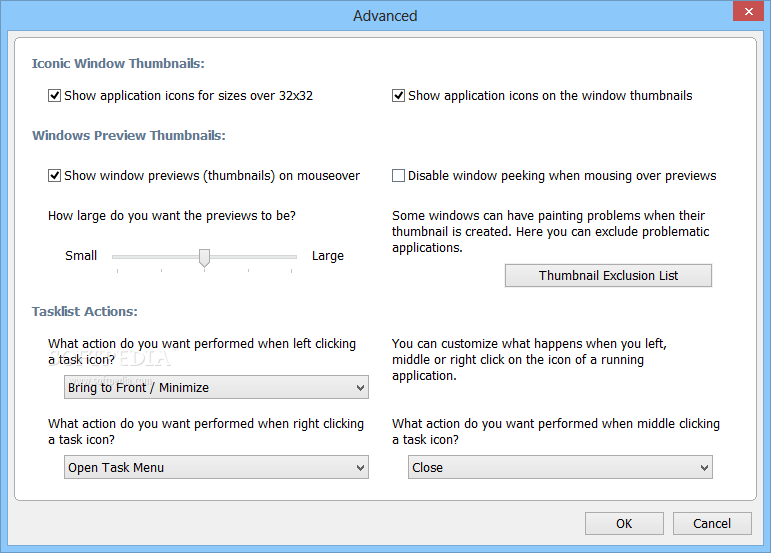
Task: Expand the Open Task Menu dropdown
Action: pyautogui.click(x=216, y=467)
